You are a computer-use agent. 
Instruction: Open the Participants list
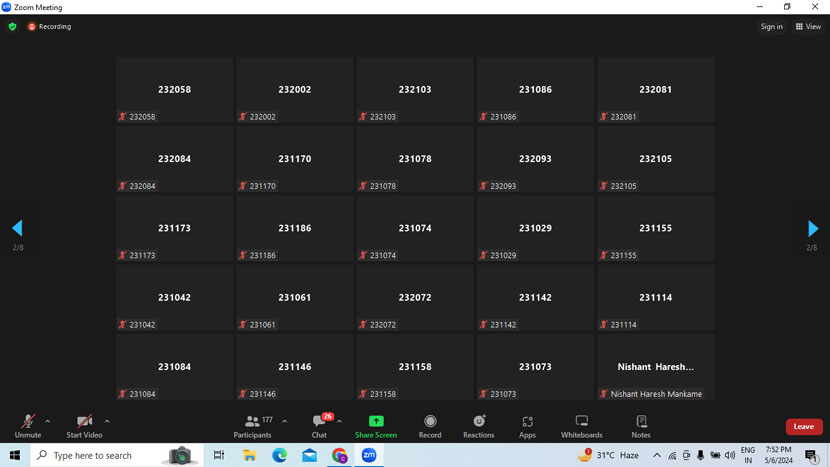[x=253, y=425]
